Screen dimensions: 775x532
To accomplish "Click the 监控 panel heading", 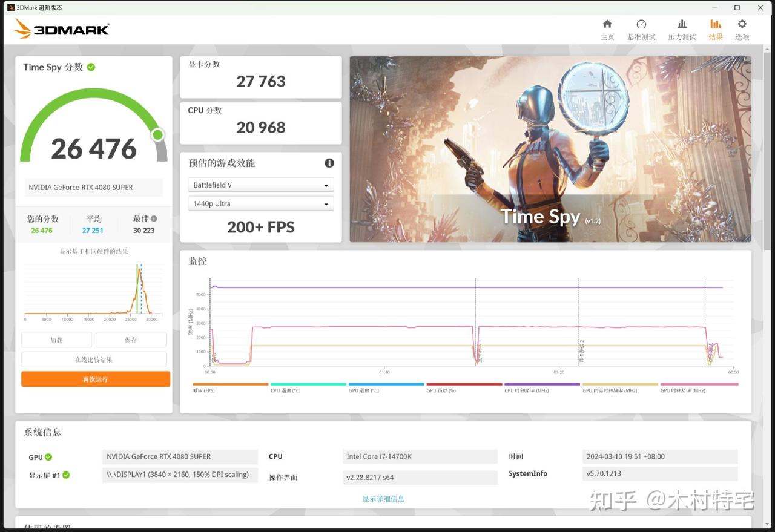I will [197, 261].
